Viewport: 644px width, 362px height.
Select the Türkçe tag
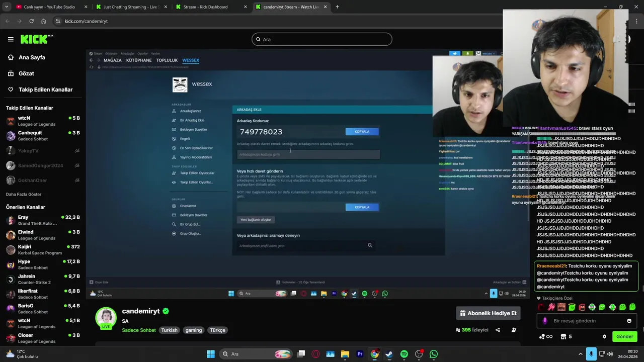218,330
